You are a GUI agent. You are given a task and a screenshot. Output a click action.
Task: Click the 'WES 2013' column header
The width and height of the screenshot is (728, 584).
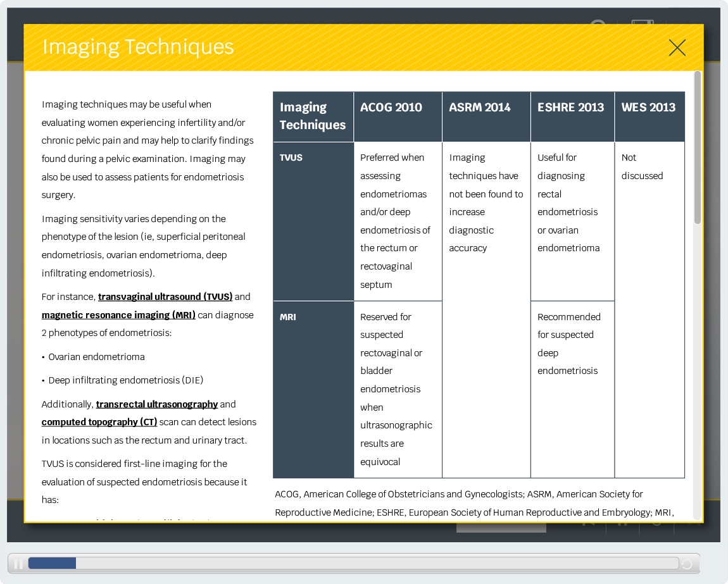pos(650,116)
